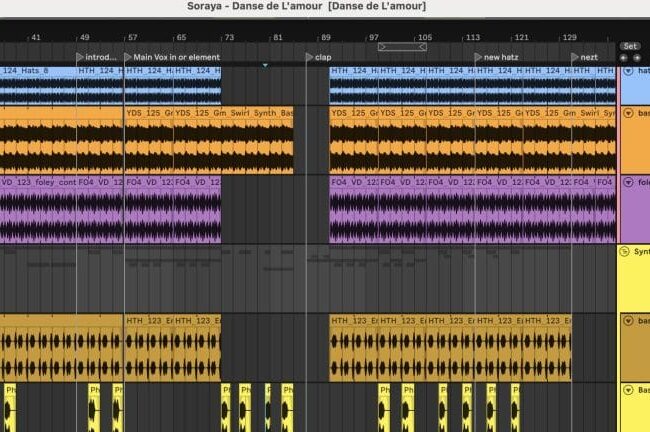This screenshot has width=650, height=432.
Task: Collapse the purple foley track
Action: click(x=628, y=182)
